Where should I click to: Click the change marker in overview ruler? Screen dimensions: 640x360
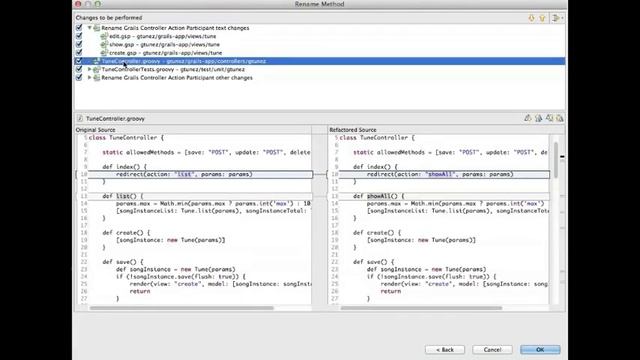(562, 156)
